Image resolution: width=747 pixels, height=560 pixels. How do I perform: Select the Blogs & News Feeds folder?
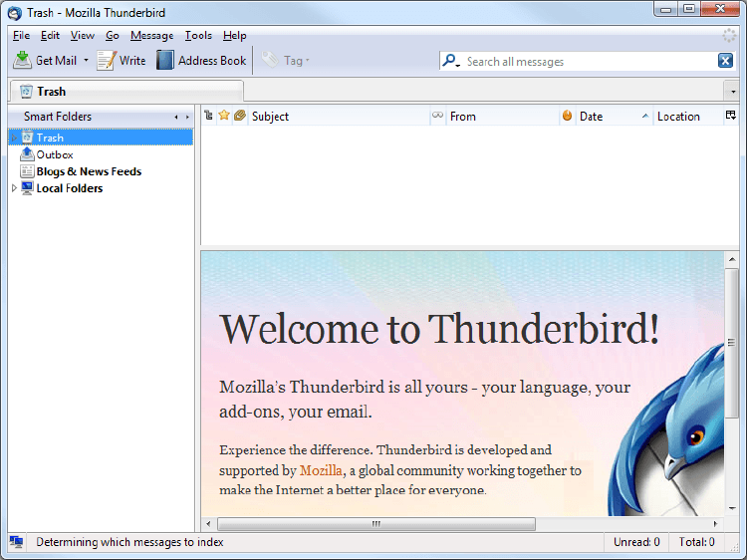click(x=89, y=171)
